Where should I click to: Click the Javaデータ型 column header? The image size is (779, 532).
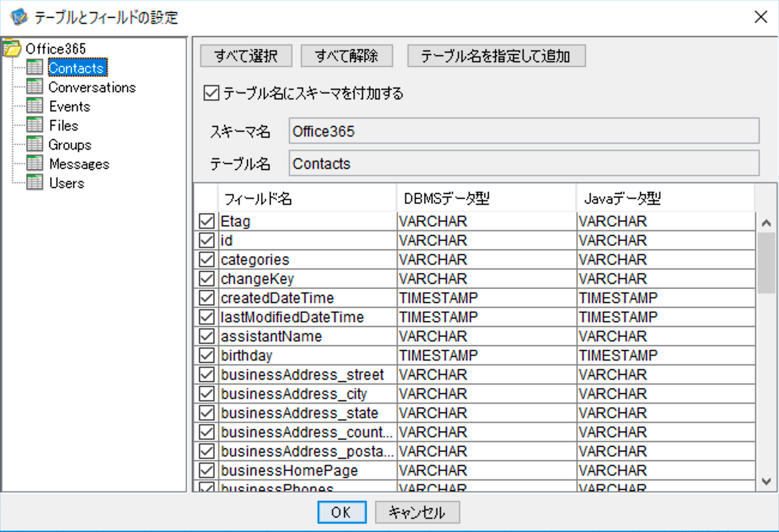coord(665,198)
